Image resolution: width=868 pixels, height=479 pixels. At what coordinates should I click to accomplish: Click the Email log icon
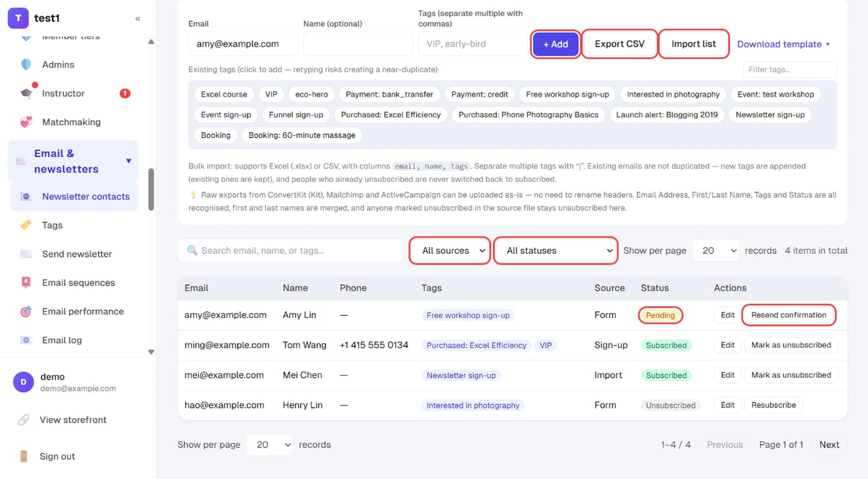coord(26,340)
